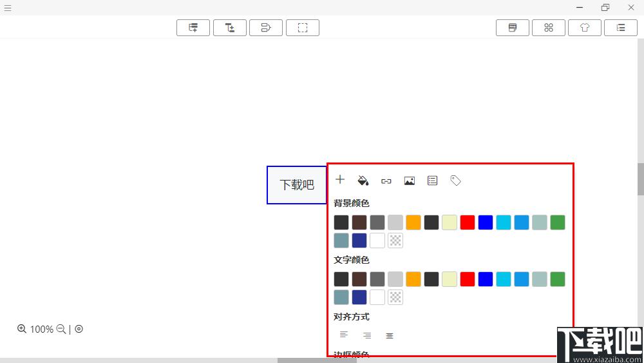Screen dimensions: 644x363
Task: Click the 背景颜色 section label
Action: point(352,203)
